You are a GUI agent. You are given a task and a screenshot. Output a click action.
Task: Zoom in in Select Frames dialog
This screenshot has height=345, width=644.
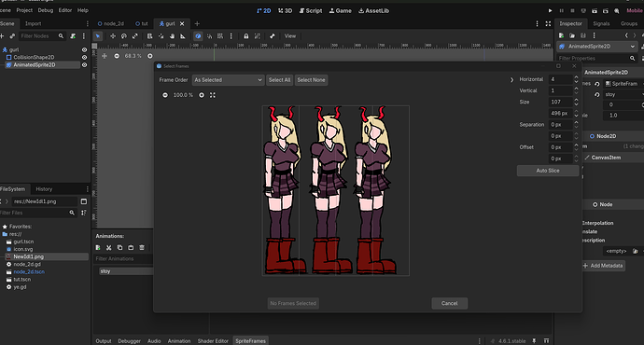click(202, 95)
